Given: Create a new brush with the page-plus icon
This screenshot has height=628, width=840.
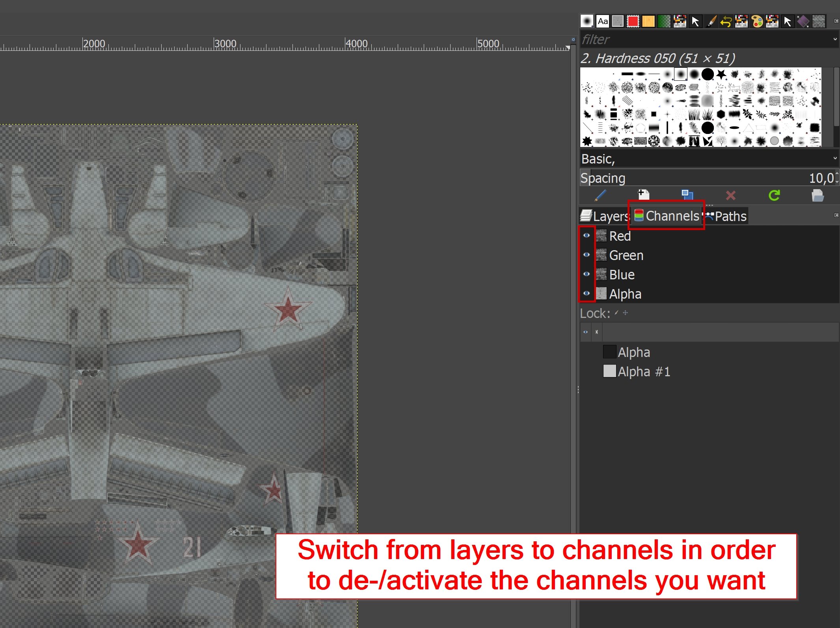Looking at the screenshot, I should [644, 195].
